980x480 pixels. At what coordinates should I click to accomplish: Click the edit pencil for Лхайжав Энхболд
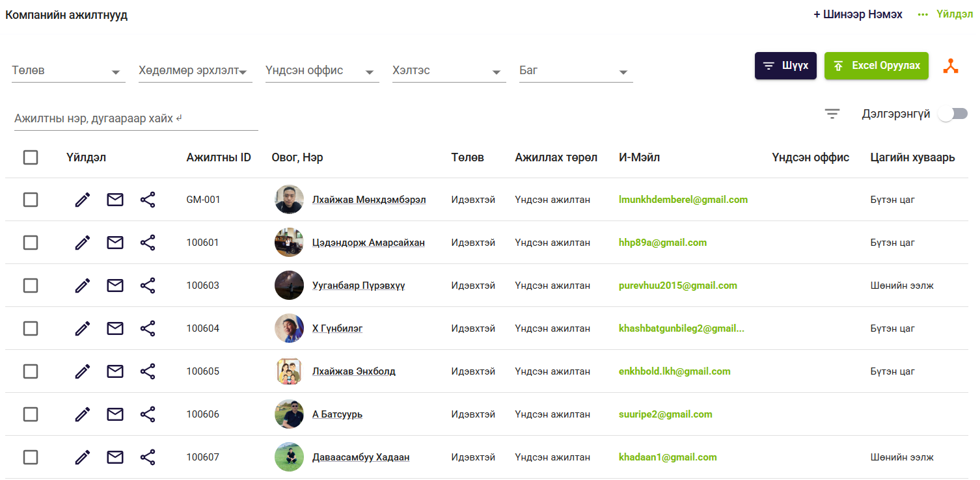tap(83, 371)
